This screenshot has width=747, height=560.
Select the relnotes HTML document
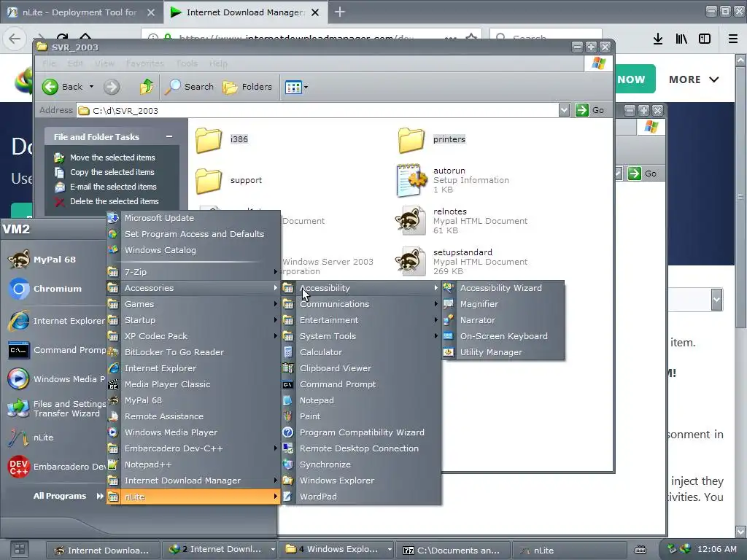(x=461, y=220)
